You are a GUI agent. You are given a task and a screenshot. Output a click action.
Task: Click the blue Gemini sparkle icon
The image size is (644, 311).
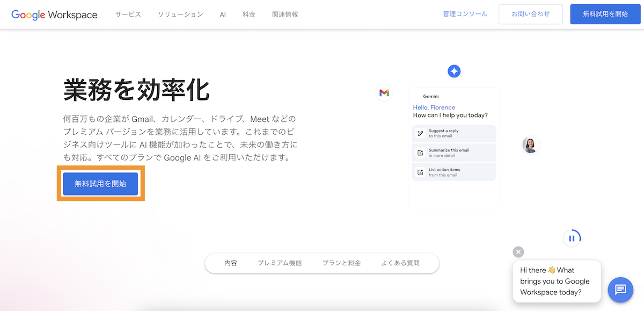coord(454,71)
